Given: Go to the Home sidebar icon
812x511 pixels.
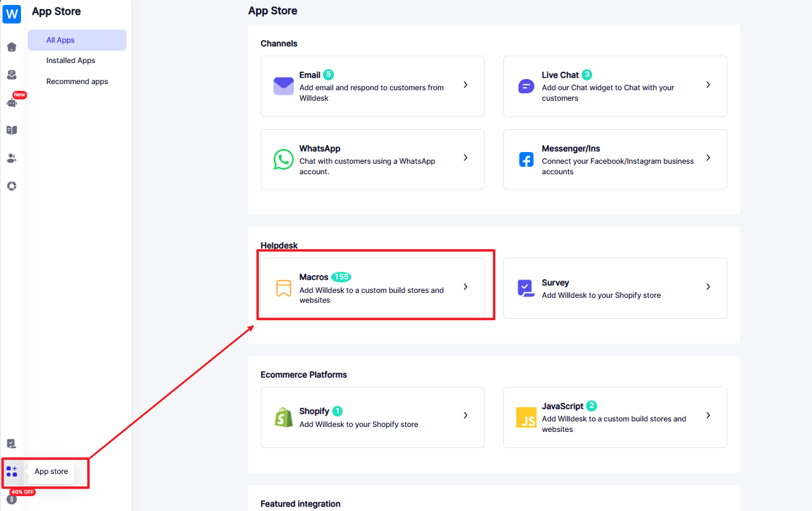Looking at the screenshot, I should pyautogui.click(x=12, y=47).
